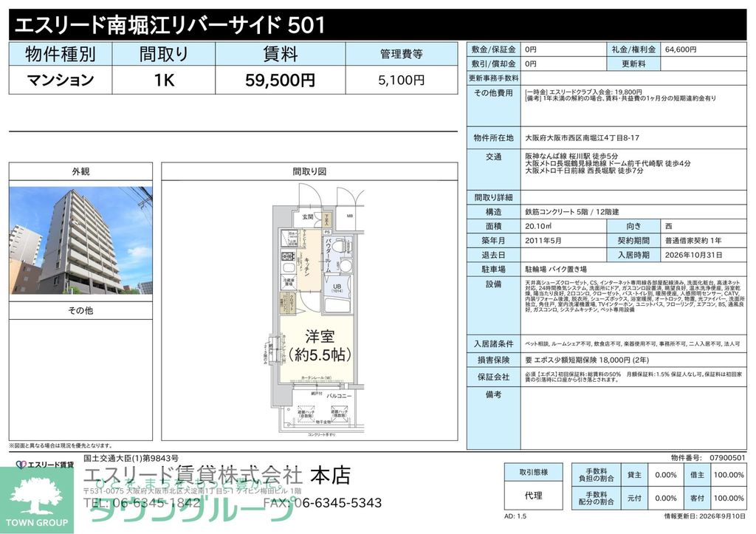Select move-in date 2026年10月31日
The height and width of the screenshot is (534, 756).
pyautogui.click(x=694, y=255)
